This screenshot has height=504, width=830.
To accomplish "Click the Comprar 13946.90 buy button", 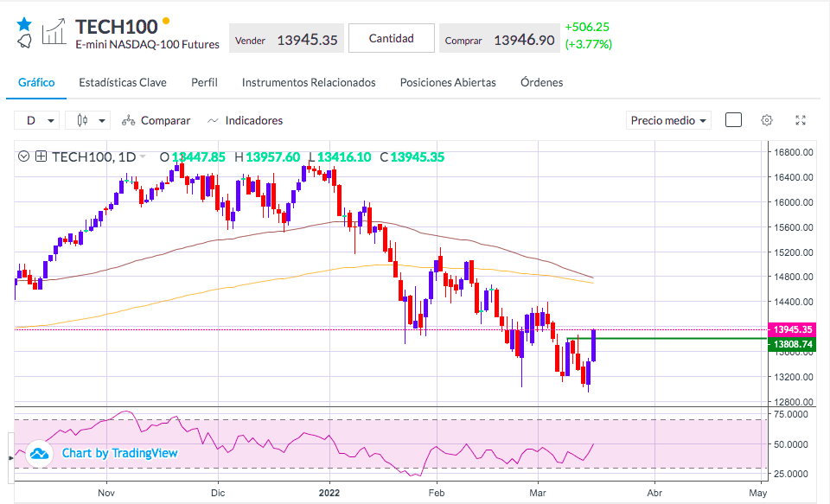I will (499, 38).
